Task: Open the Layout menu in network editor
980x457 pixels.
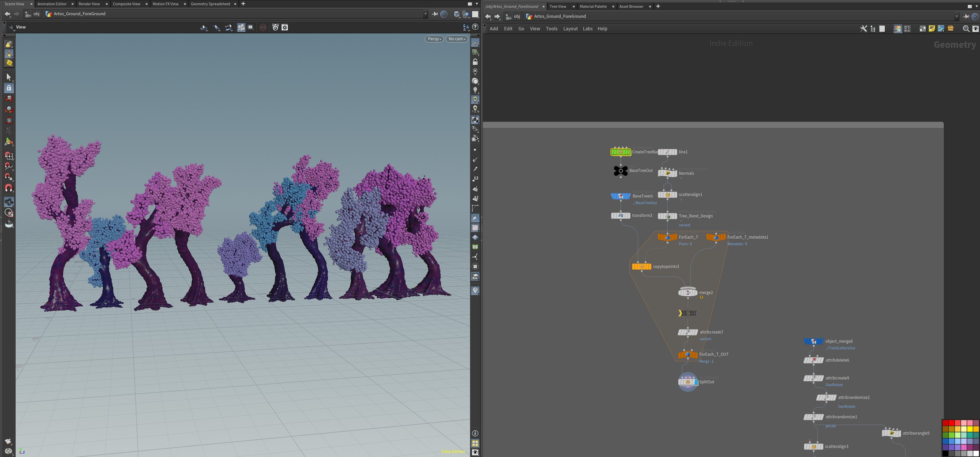Action: coord(570,29)
